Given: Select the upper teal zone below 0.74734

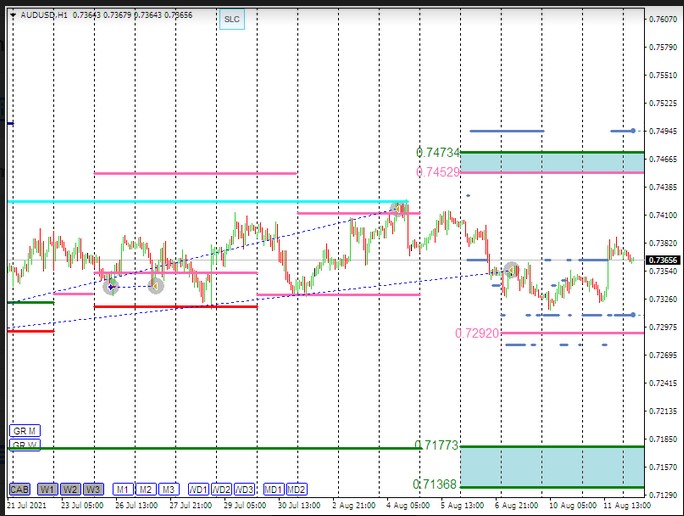Looking at the screenshot, I should (x=552, y=162).
